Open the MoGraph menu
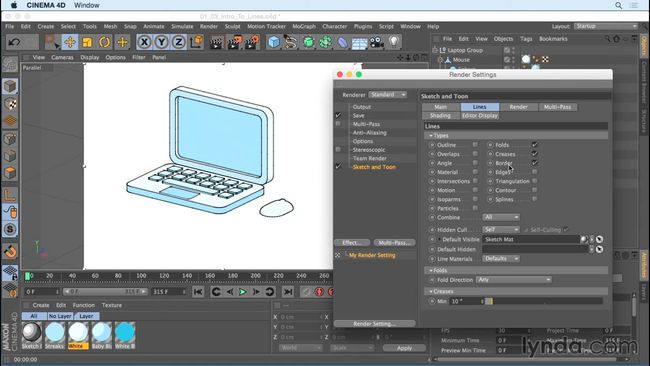The image size is (650, 366). coord(304,26)
